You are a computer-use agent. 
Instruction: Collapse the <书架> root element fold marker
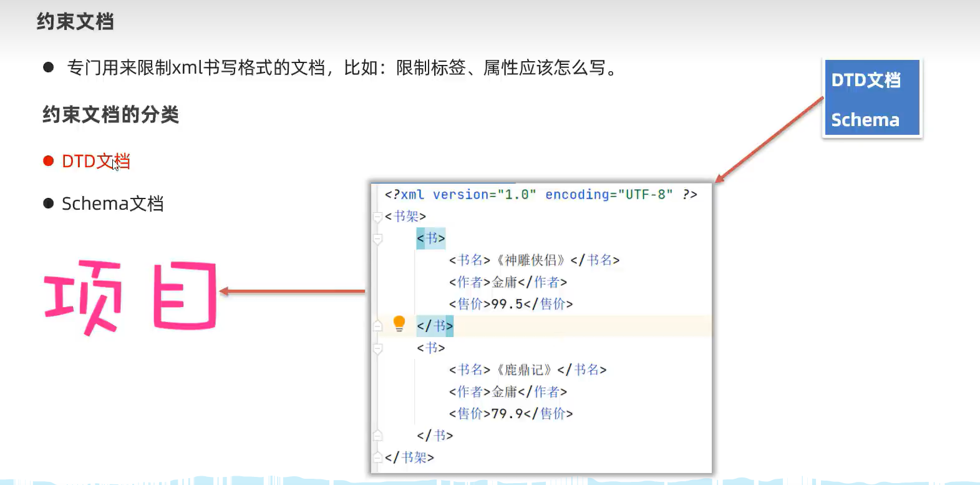coord(377,217)
